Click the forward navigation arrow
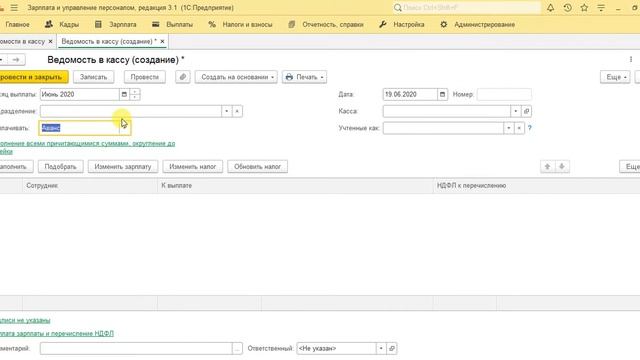 click(x=16, y=60)
